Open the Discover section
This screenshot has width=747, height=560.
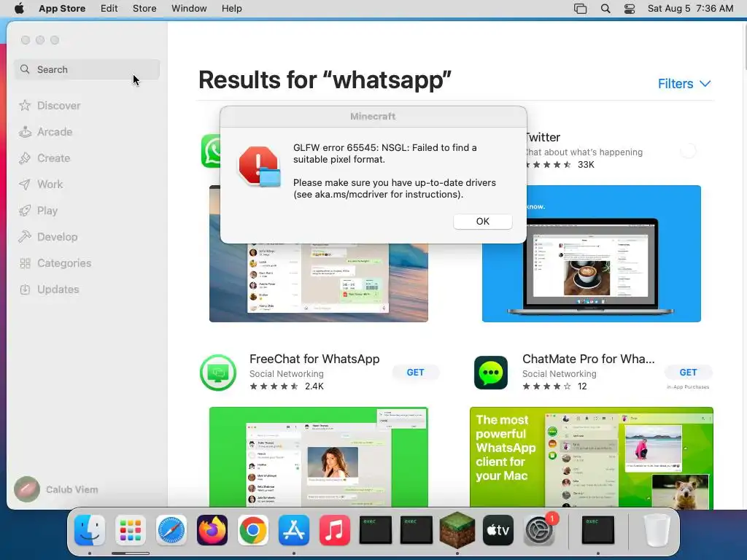coord(50,106)
